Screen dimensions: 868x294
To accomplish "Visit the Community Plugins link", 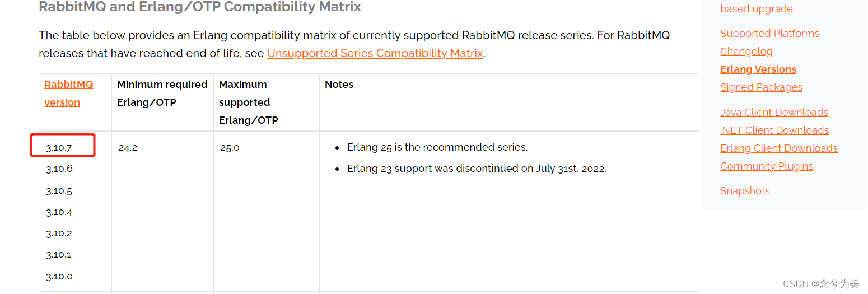I will pos(766,166).
